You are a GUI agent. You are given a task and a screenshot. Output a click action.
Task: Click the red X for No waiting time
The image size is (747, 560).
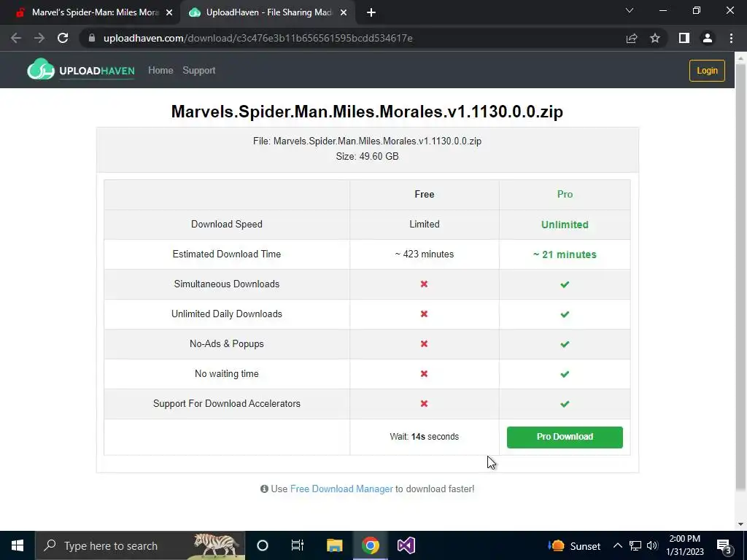tap(424, 374)
